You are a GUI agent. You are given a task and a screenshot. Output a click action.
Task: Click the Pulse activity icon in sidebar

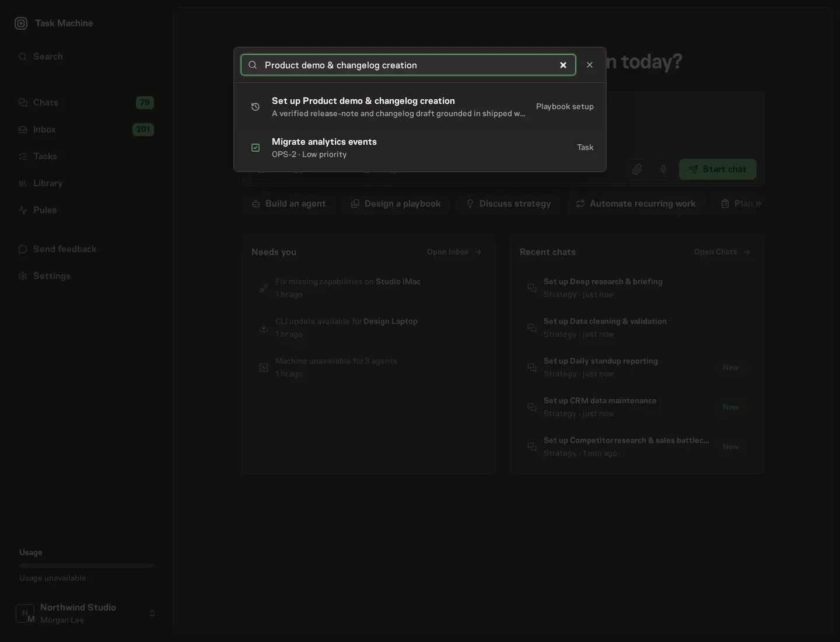[x=23, y=210]
